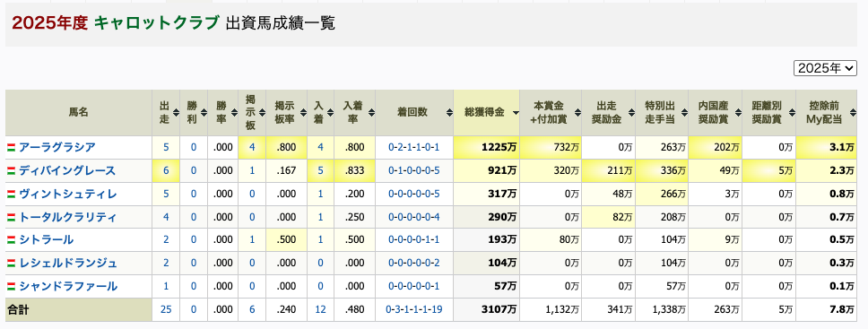
Task: Select the 1,338万 total allowance cell
Action: (x=662, y=309)
